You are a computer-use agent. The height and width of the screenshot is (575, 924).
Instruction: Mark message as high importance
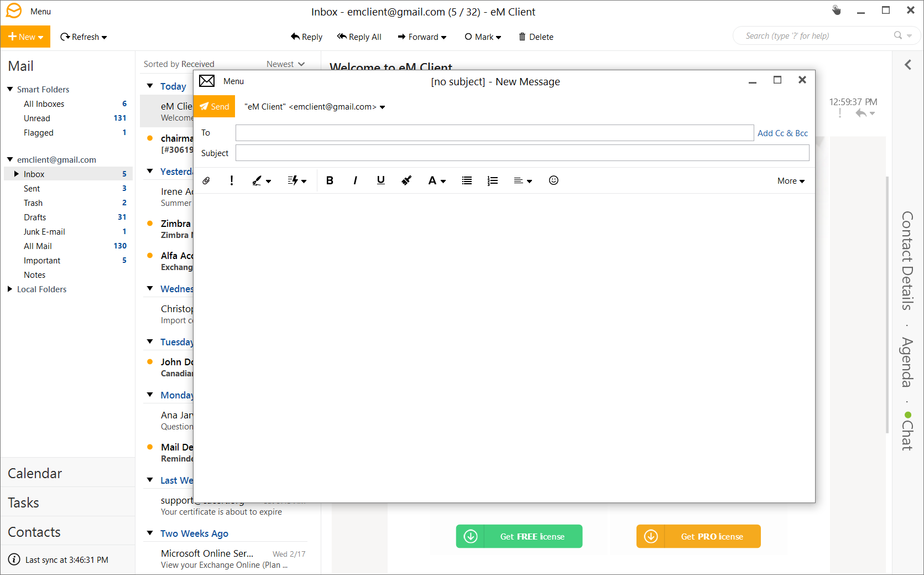coord(232,180)
